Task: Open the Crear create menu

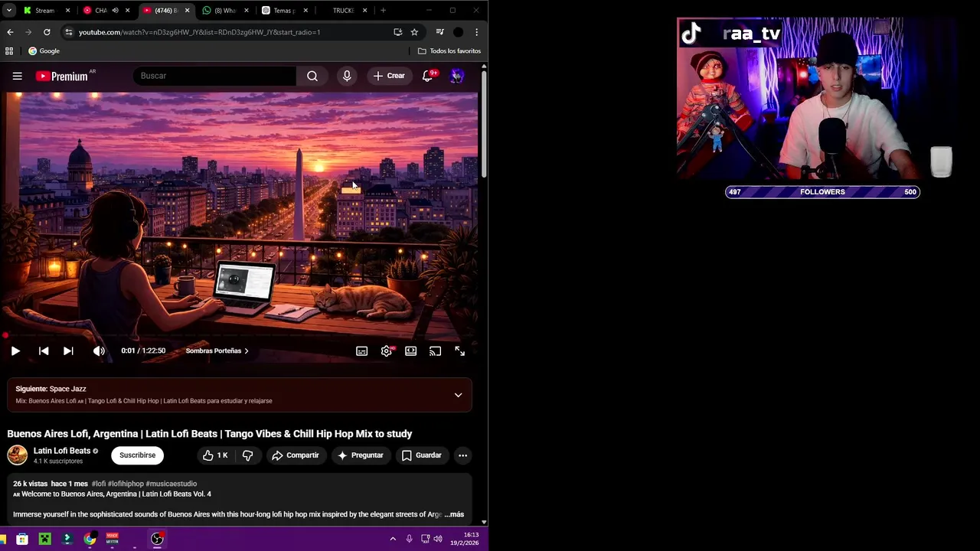Action: (x=389, y=76)
